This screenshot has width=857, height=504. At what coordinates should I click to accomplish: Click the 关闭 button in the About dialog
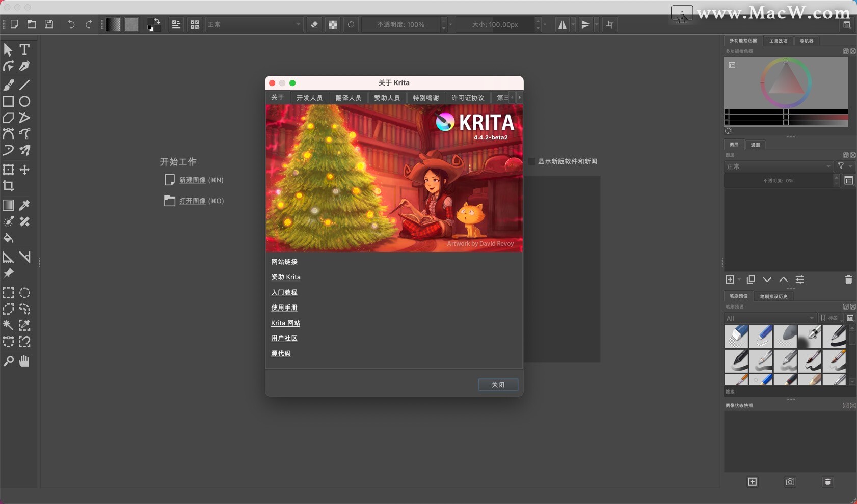[x=498, y=385]
